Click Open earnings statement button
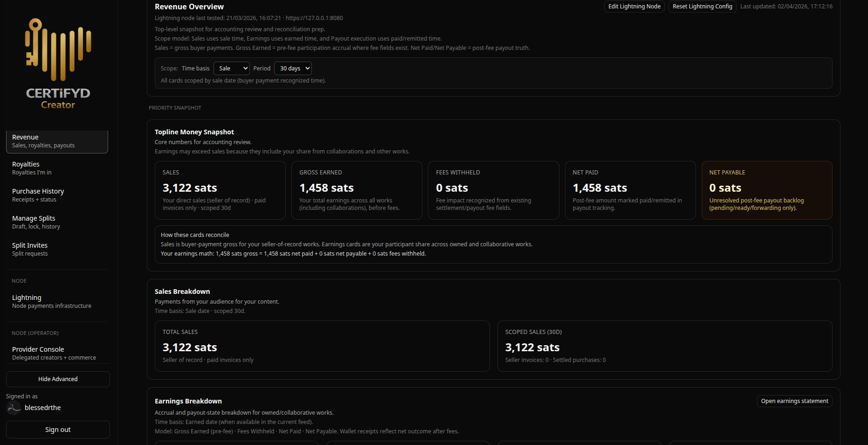The width and height of the screenshot is (868, 445). pyautogui.click(x=794, y=401)
